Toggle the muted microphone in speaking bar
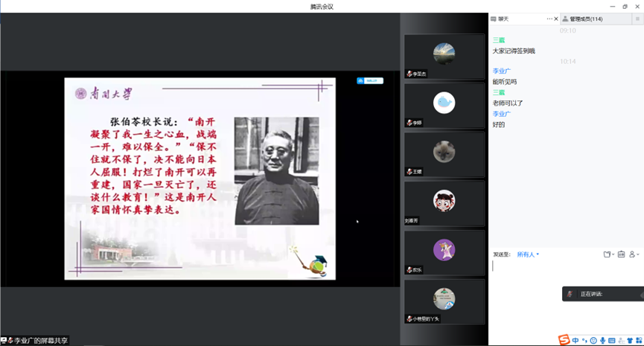Image resolution: width=644 pixels, height=346 pixels. (x=570, y=294)
